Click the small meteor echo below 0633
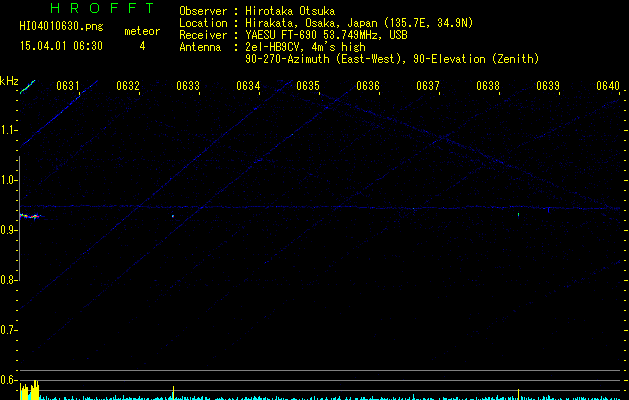629x400 pixels. [173, 216]
